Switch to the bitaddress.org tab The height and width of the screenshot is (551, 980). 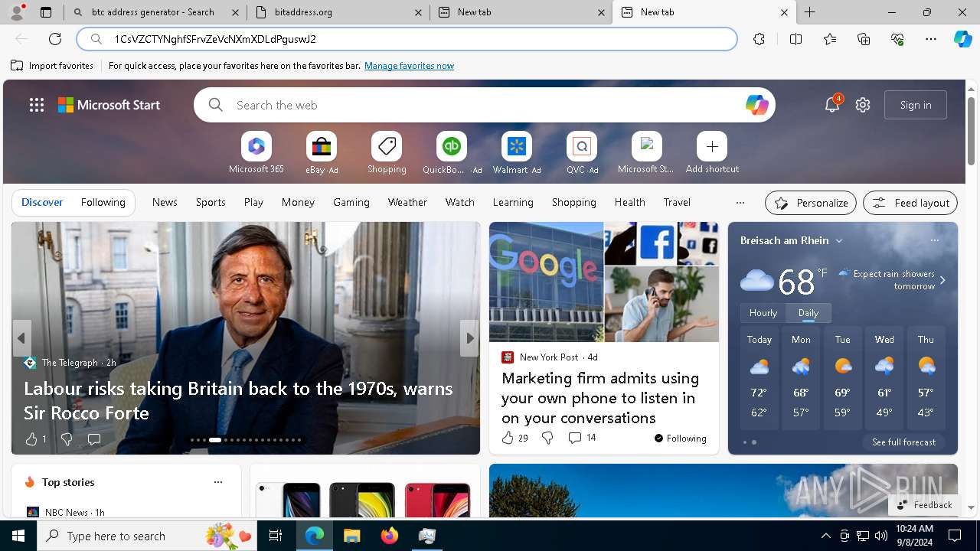point(338,12)
